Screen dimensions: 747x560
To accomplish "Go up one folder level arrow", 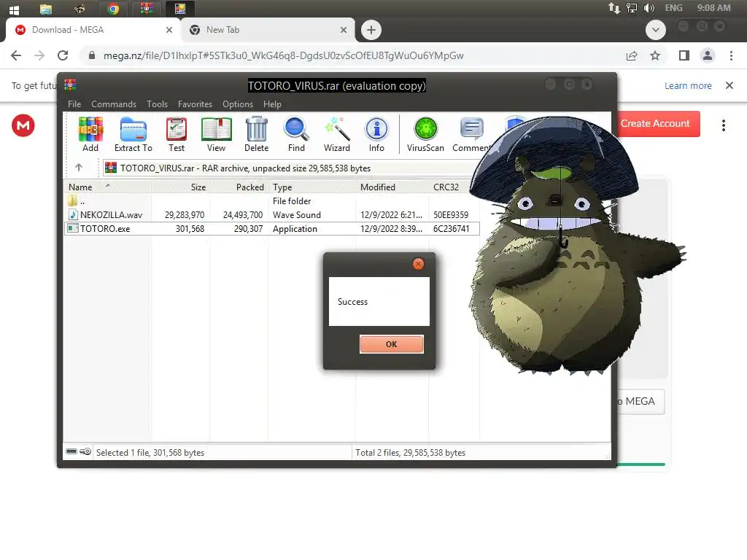I will point(79,167).
